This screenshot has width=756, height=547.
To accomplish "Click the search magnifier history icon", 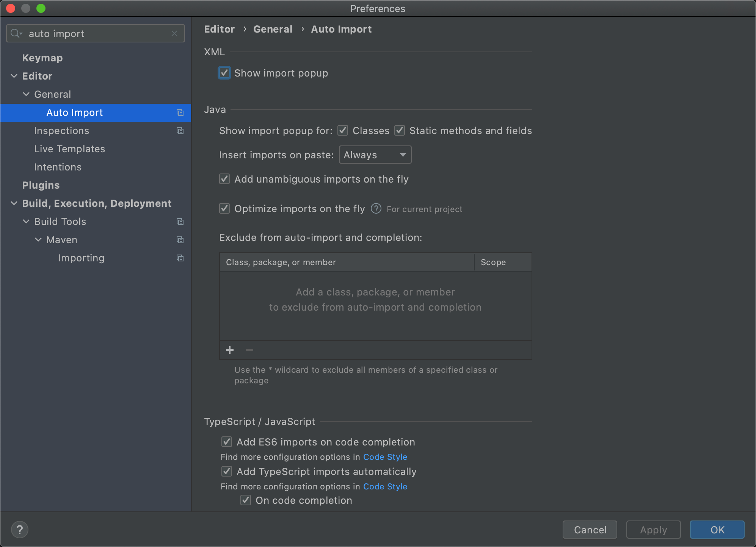I will [x=16, y=33].
